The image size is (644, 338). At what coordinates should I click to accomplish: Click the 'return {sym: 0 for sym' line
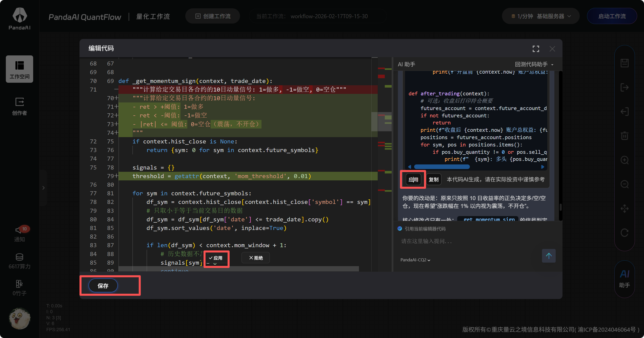(x=232, y=150)
